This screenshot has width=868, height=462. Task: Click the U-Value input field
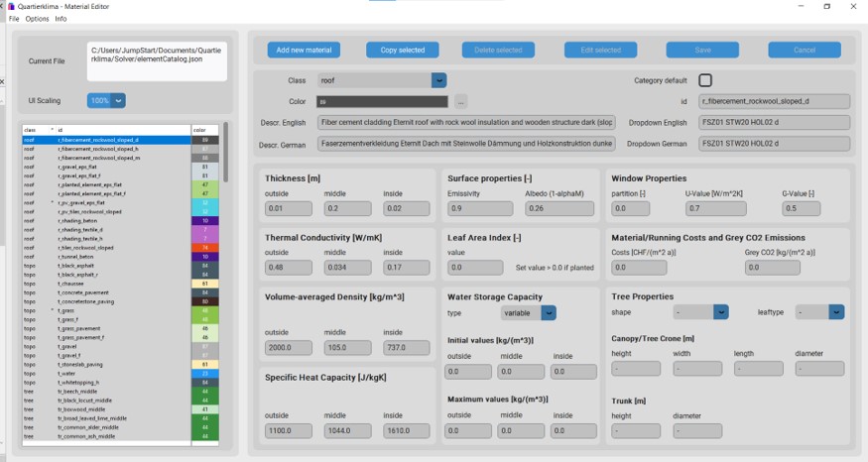click(x=716, y=208)
